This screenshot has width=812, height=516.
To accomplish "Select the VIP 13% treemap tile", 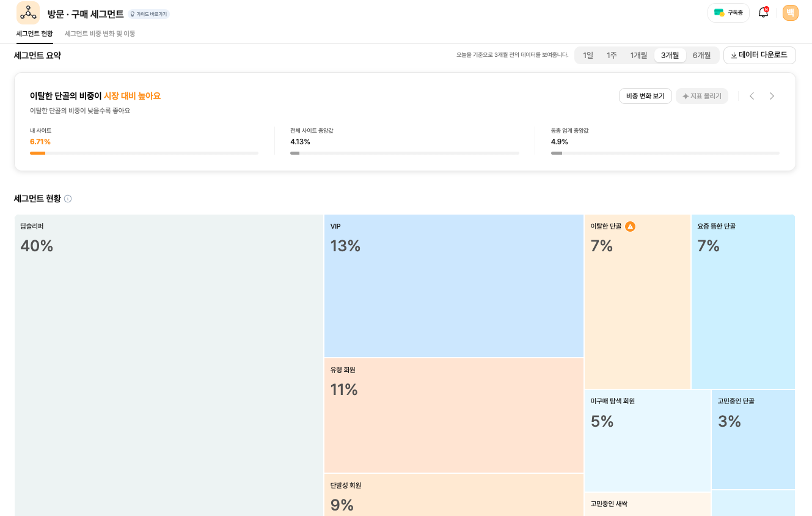I will [453, 286].
